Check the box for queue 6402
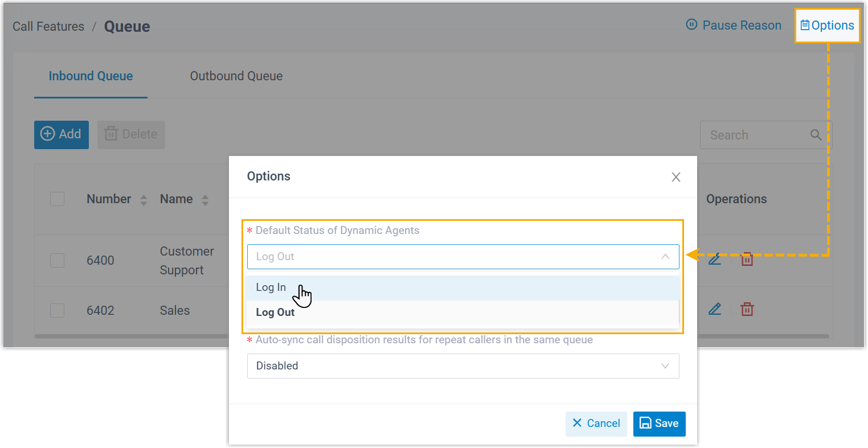Image resolution: width=868 pixels, height=448 pixels. pos(58,310)
